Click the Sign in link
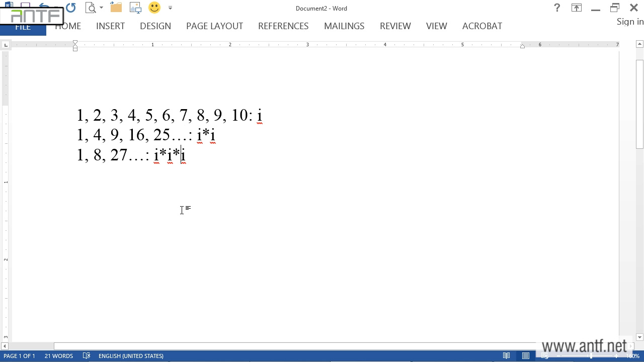This screenshot has height=362, width=644. 630,22
